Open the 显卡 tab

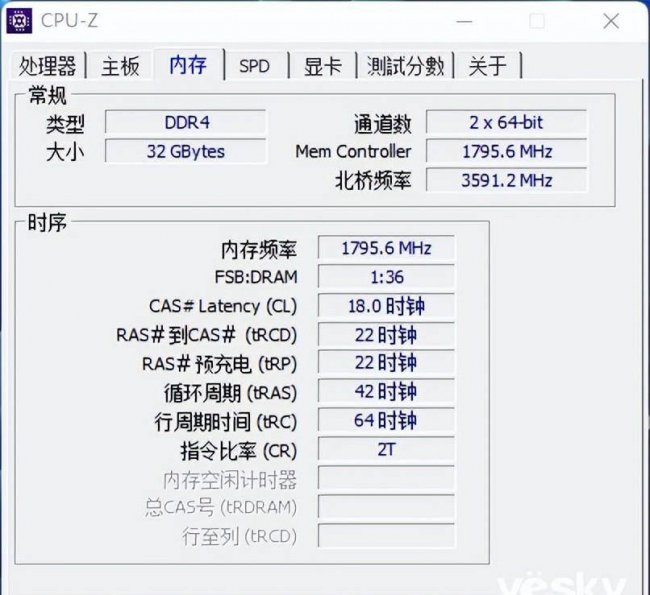pyautogui.click(x=323, y=66)
